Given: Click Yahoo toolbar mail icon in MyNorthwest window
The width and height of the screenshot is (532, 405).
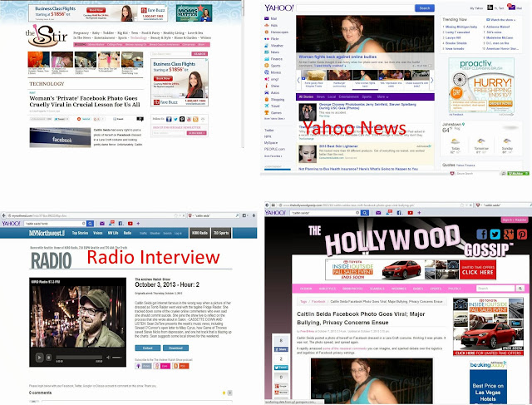Looking at the screenshot, I should [x=102, y=224].
